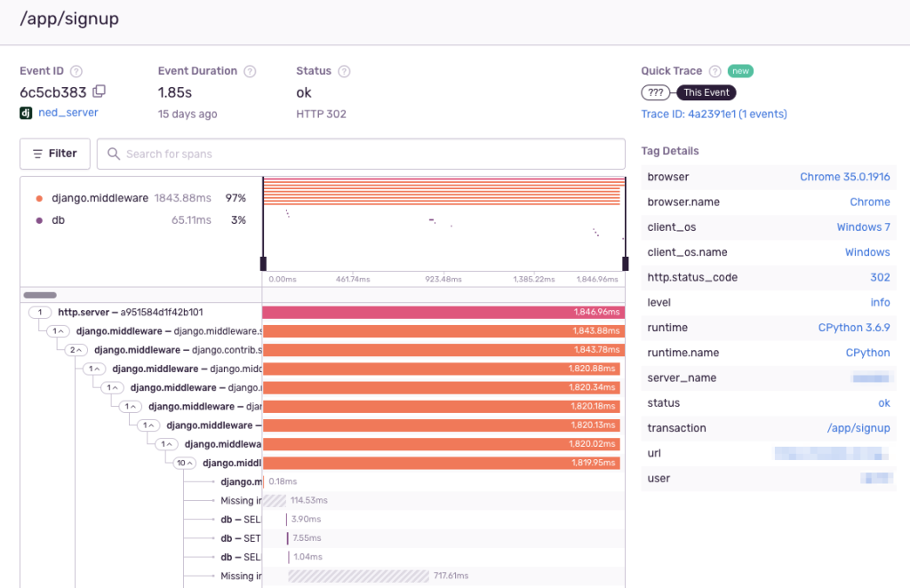Click the This Event quick trace pill
910x588 pixels.
706,92
